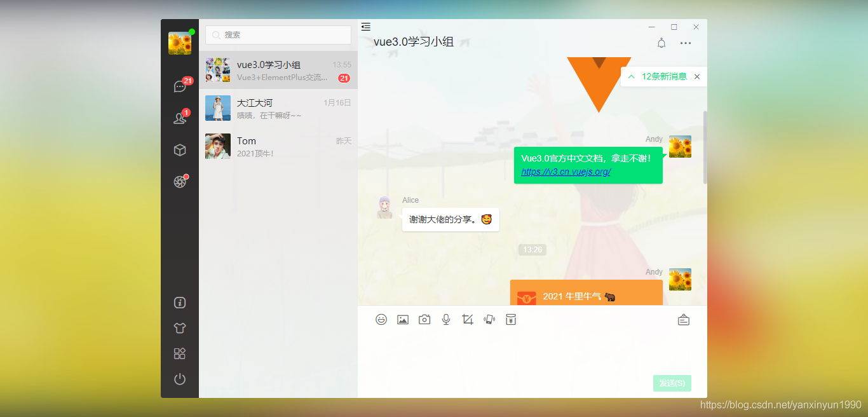This screenshot has width=868, height=417.
Task: Open Contacts from the sidebar
Action: point(180,118)
